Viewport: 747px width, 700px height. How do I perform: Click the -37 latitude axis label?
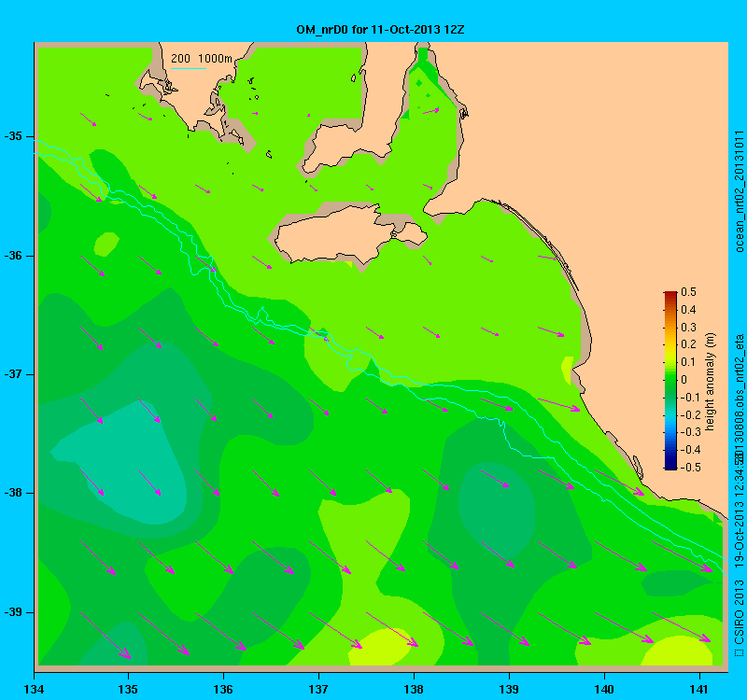pyautogui.click(x=13, y=374)
